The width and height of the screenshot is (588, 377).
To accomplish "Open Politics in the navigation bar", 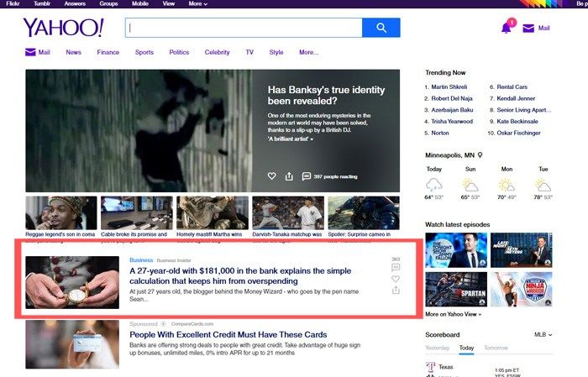I will coord(179,52).
